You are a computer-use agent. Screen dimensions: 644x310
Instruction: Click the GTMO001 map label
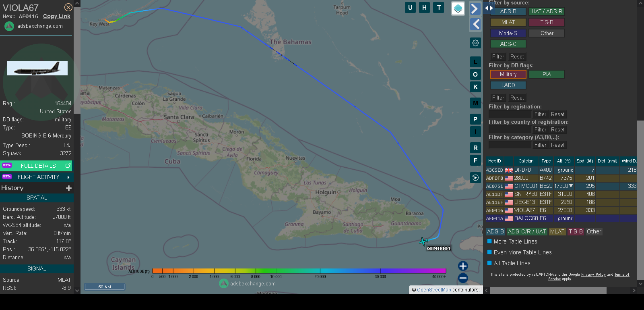click(439, 249)
